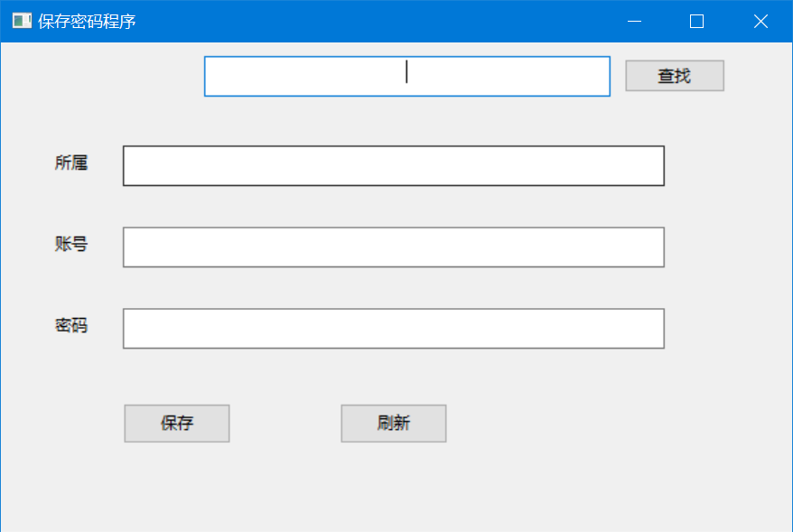Minimize the 保存密码程序 window
The height and width of the screenshot is (532, 793).
click(x=634, y=22)
